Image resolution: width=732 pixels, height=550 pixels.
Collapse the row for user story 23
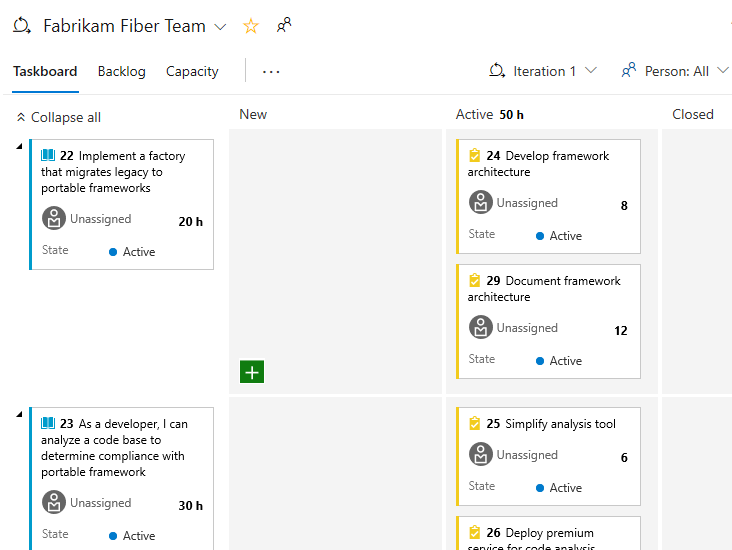(x=20, y=414)
